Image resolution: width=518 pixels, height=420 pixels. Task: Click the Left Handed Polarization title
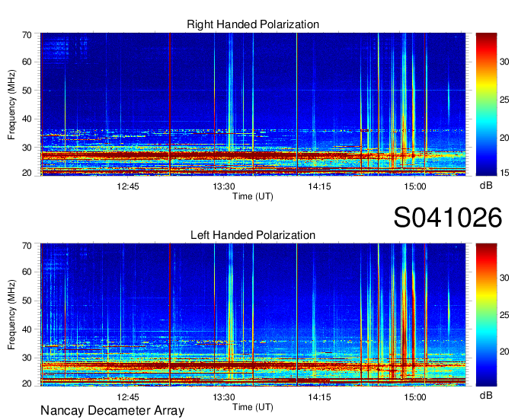point(253,235)
